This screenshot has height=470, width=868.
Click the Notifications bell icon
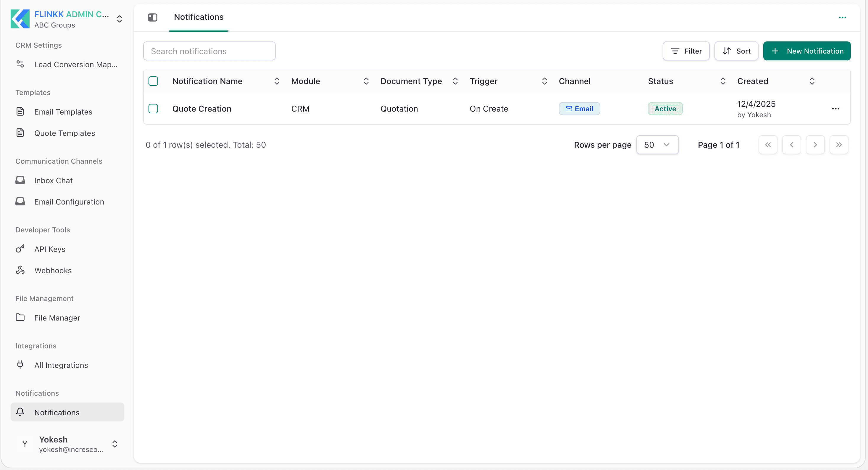(20, 412)
